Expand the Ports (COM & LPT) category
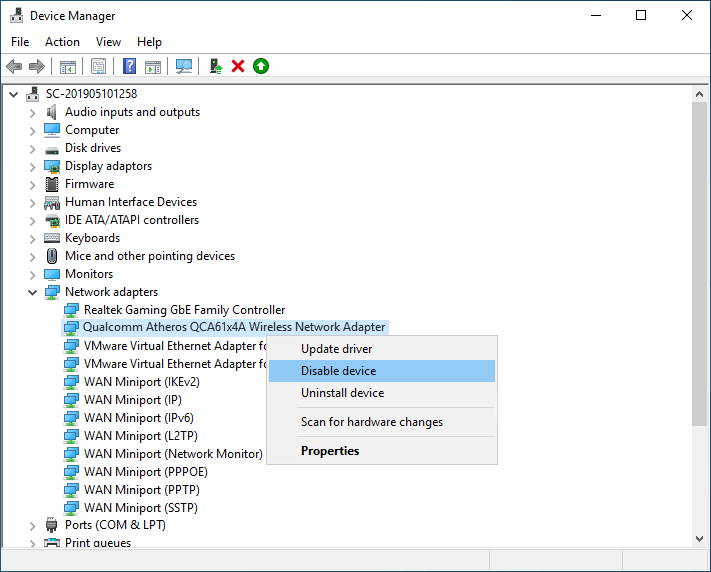This screenshot has width=711, height=572. click(x=33, y=526)
